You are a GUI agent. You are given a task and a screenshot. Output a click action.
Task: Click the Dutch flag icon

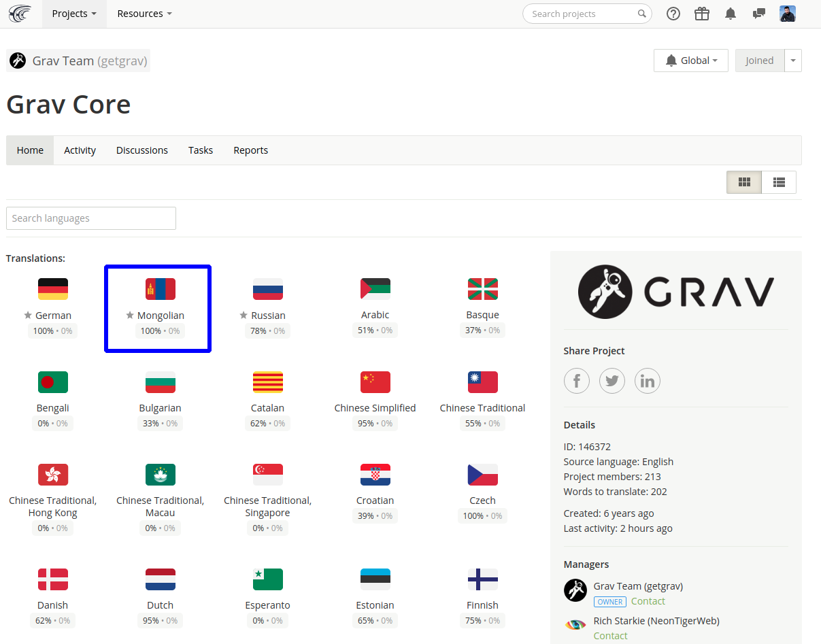click(161, 579)
